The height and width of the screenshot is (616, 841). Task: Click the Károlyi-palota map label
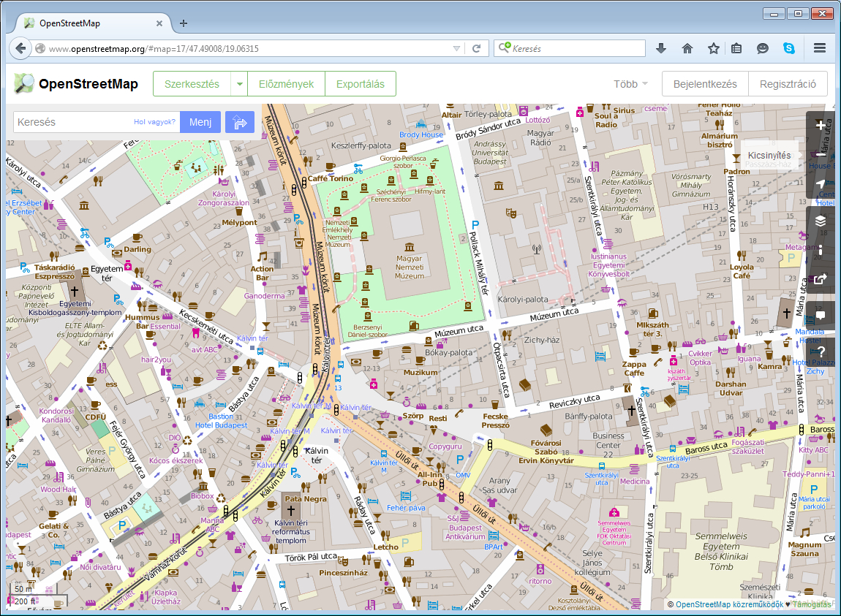pyautogui.click(x=523, y=299)
